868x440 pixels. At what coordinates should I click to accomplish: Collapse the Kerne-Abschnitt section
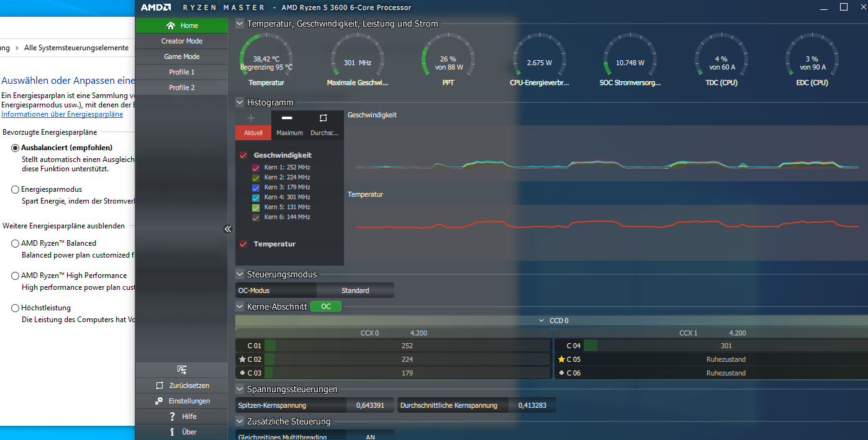point(240,307)
